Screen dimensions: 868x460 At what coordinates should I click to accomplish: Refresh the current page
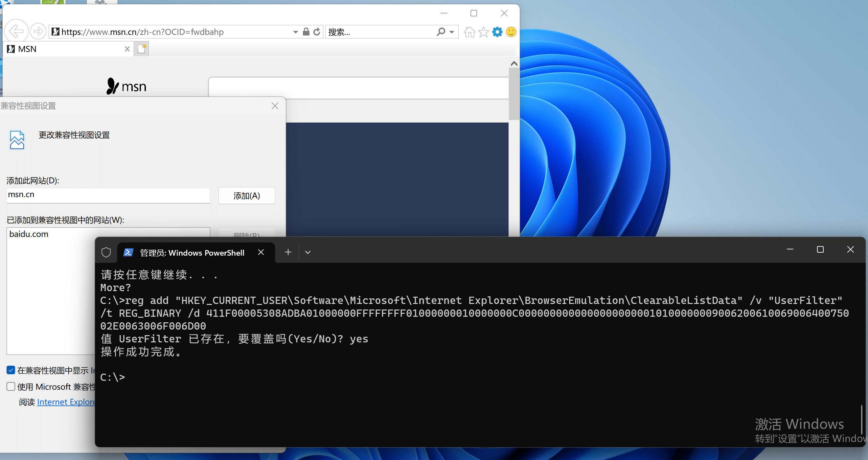click(317, 32)
